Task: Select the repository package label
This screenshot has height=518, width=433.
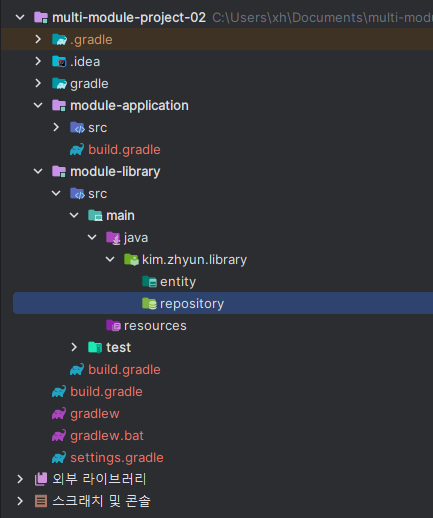Action: (192, 304)
